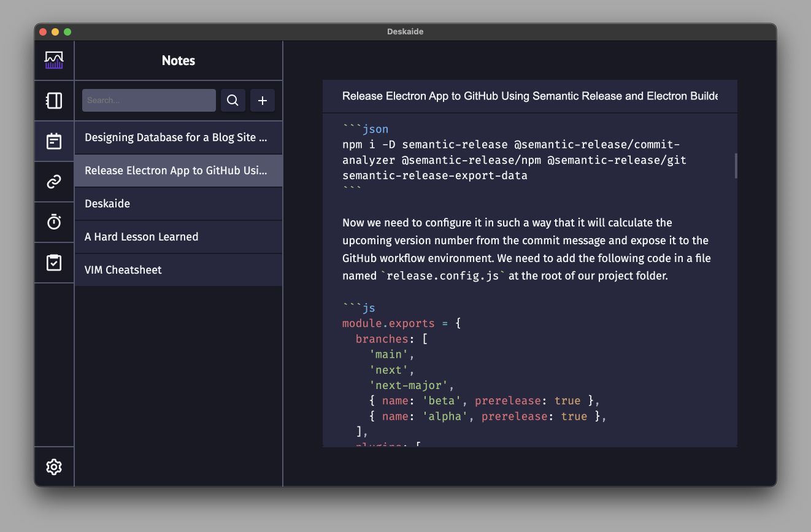811x532 pixels.
Task: Click the line with name 'alpha'
Action: [488, 416]
